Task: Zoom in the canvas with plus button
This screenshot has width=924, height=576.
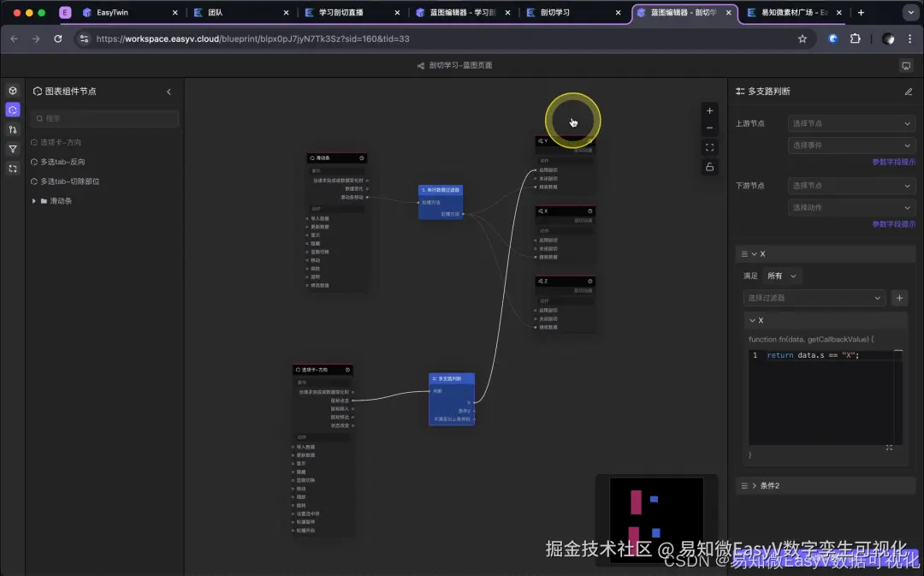Action: (x=709, y=111)
